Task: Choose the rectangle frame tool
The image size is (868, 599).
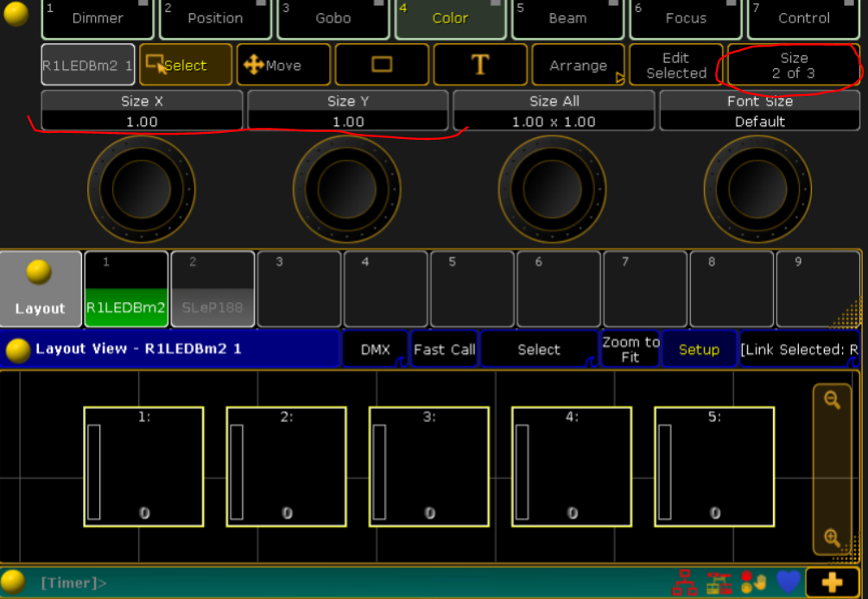Action: point(382,65)
